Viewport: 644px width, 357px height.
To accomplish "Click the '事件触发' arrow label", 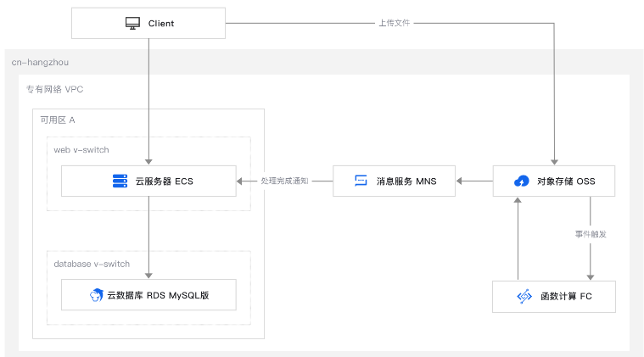I will coord(591,232).
